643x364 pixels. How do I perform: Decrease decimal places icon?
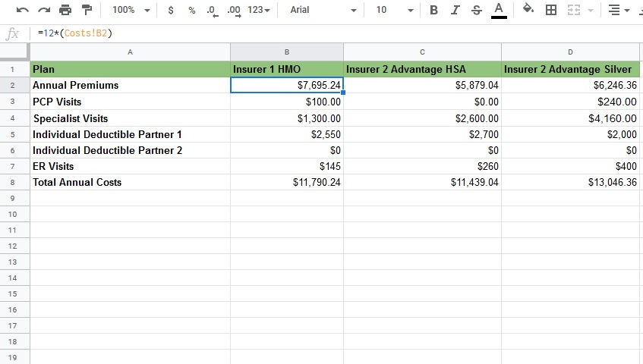(x=212, y=10)
